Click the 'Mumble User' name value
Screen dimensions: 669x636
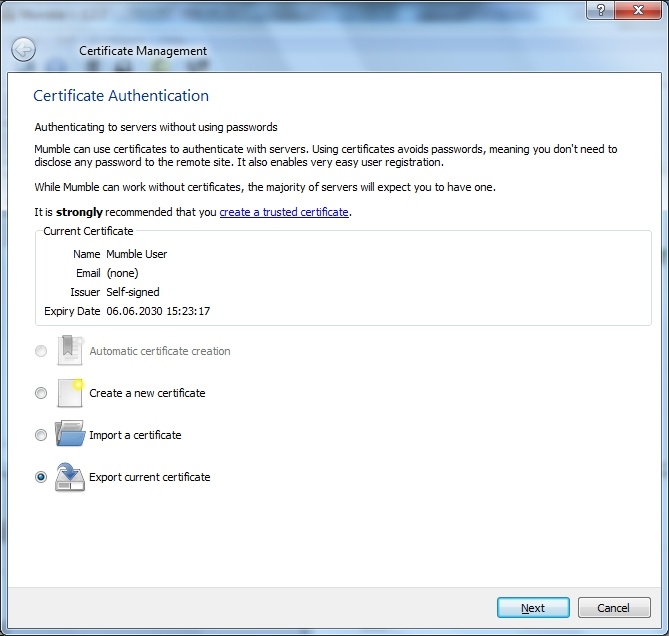[x=137, y=254]
